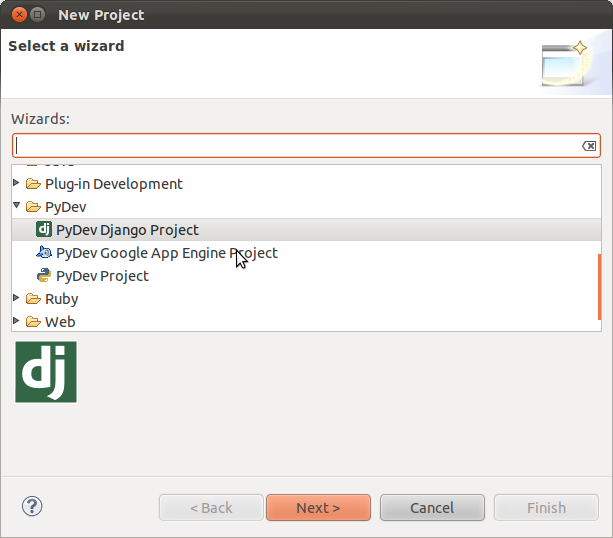Click the PyDev folder icon
The width and height of the screenshot is (613, 538).
33,207
